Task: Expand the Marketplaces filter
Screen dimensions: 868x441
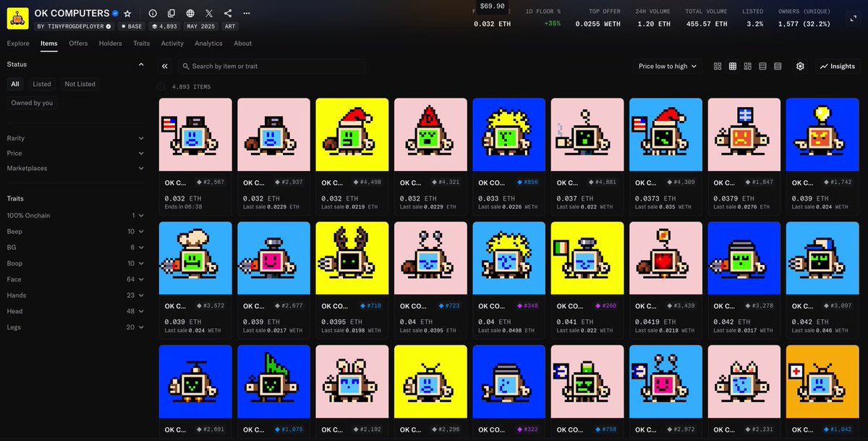Action: coord(75,168)
